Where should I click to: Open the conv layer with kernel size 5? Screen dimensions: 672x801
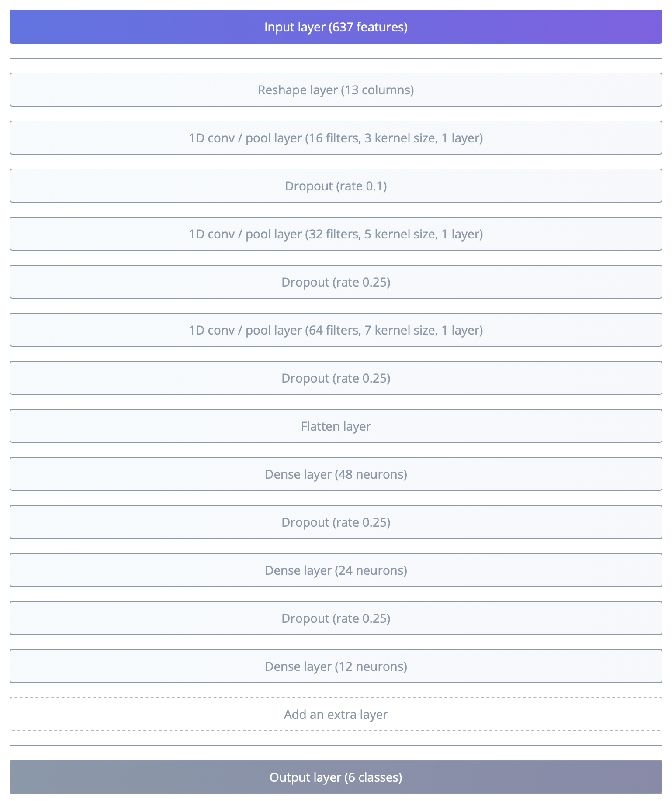(x=336, y=234)
